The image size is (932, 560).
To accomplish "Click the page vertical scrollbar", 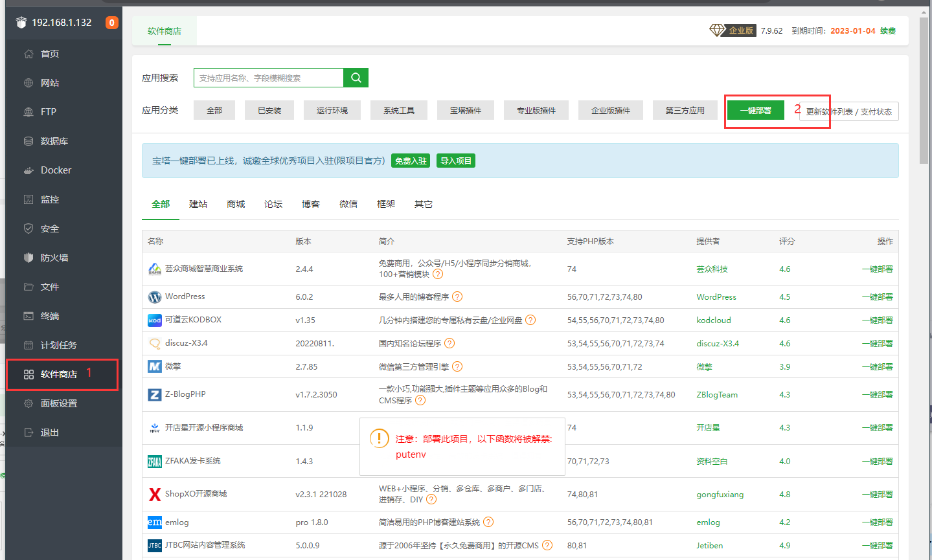I will 924,91.
